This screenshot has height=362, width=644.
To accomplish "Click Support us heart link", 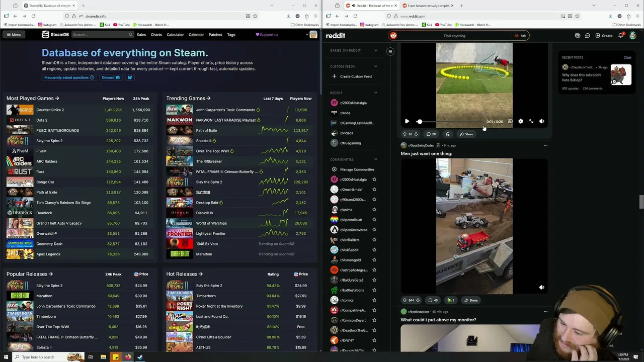I will point(267,35).
